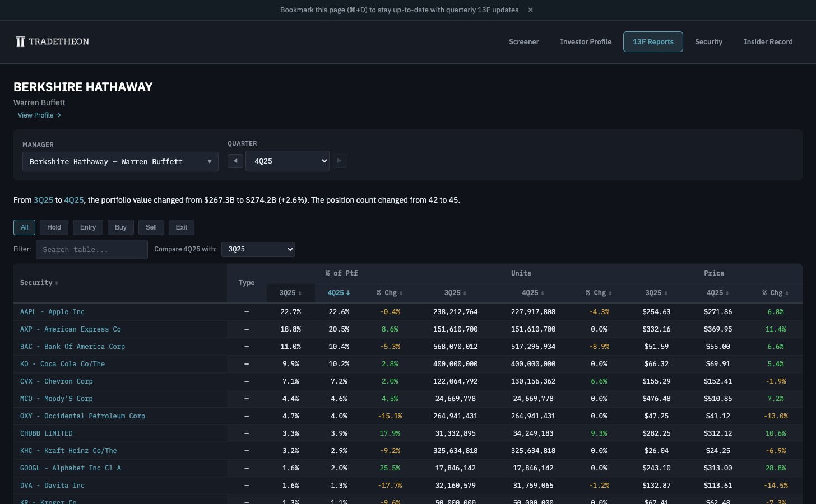Open the Manager selection dropdown
Viewport: 816px width, 504px height.
pyautogui.click(x=120, y=161)
